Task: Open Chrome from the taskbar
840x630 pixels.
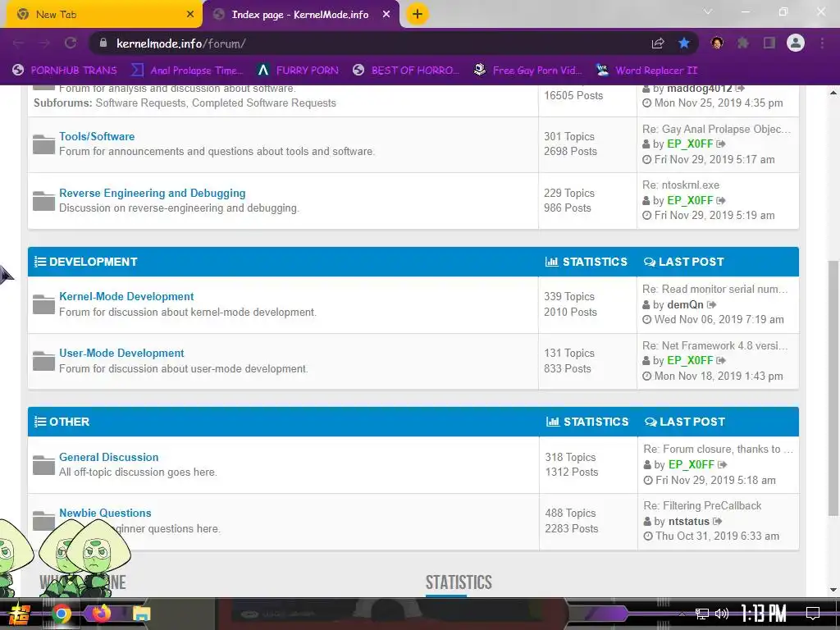Action: 61,614
